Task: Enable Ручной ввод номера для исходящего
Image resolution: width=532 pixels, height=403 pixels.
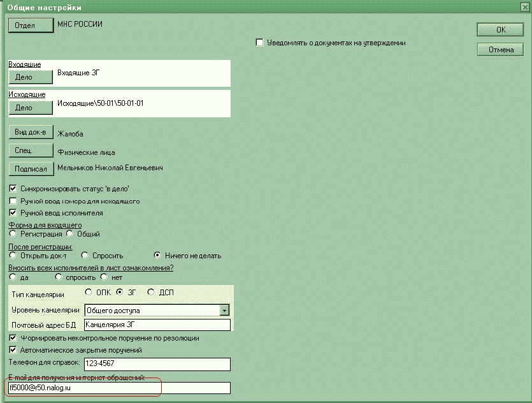Action: click(13, 201)
